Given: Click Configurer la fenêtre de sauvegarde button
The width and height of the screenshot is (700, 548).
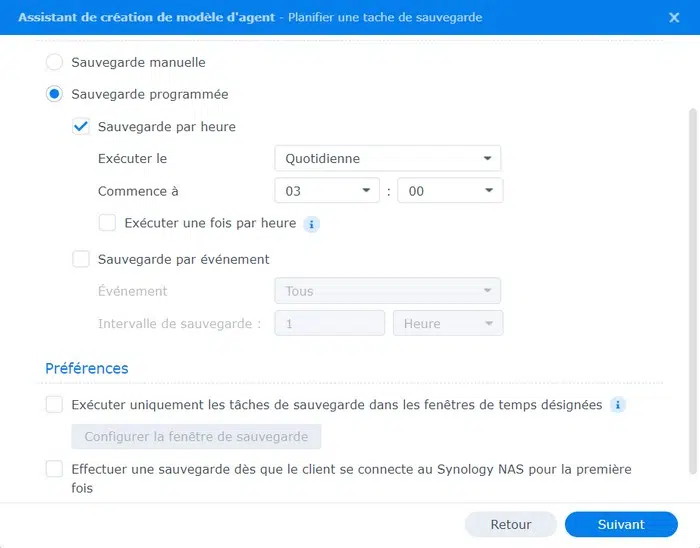Looking at the screenshot, I should click(196, 437).
